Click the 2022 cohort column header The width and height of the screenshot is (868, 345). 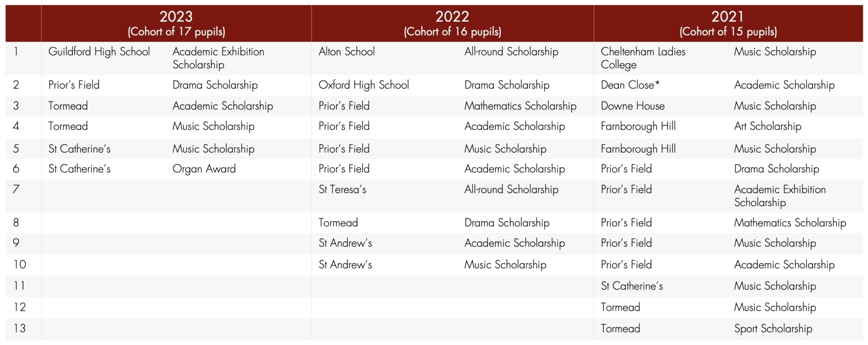(453, 23)
